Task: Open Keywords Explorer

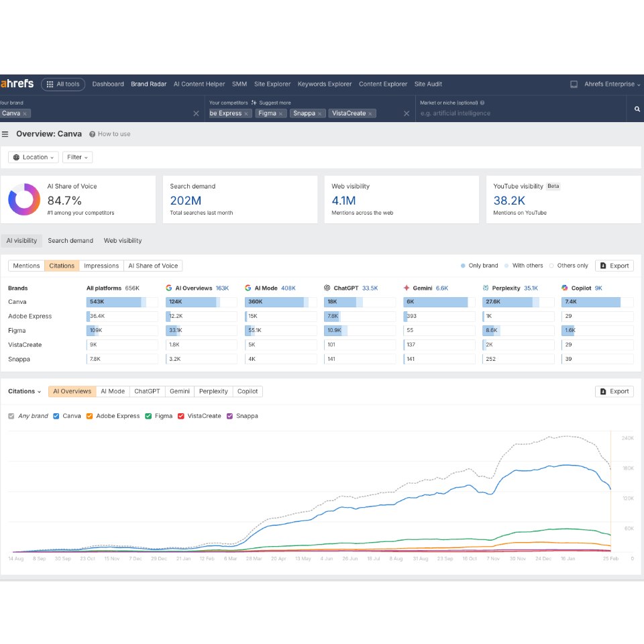Action: click(x=325, y=85)
